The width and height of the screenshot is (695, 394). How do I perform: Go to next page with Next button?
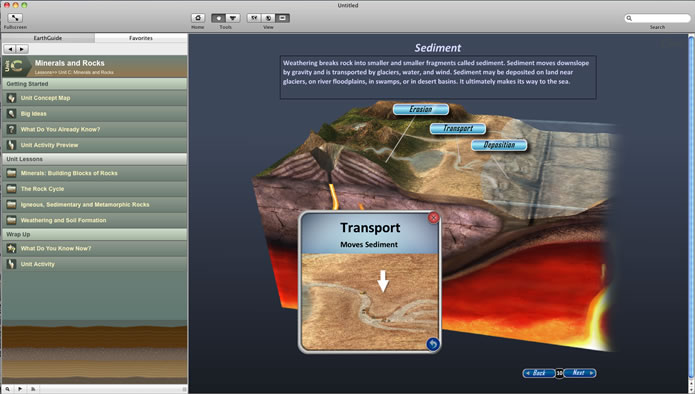(579, 373)
